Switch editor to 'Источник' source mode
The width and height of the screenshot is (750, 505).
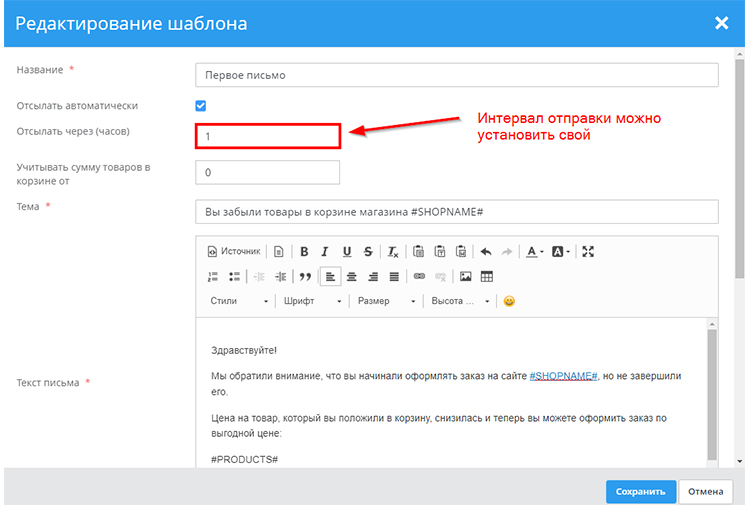234,252
